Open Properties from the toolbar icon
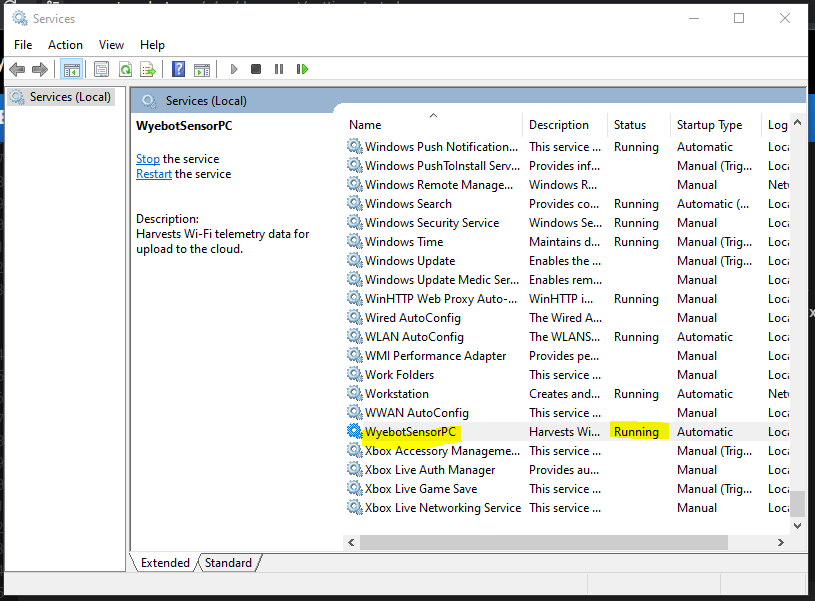815x601 pixels. point(101,69)
